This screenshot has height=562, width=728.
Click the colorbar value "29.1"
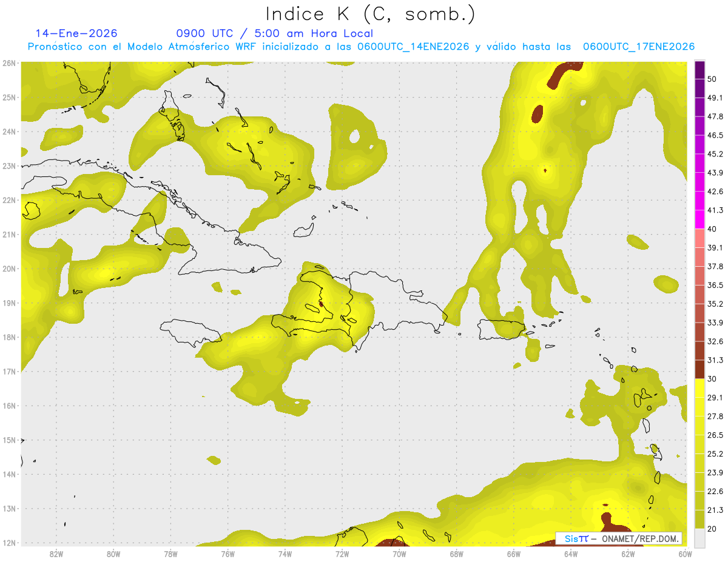(715, 398)
